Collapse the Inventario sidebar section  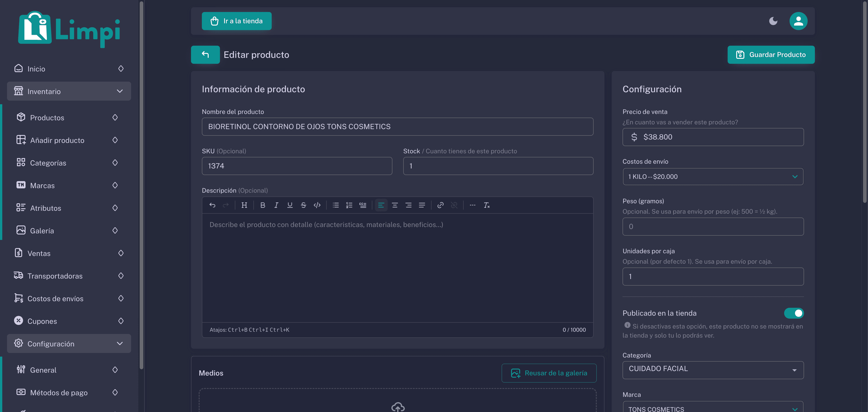coord(69,91)
